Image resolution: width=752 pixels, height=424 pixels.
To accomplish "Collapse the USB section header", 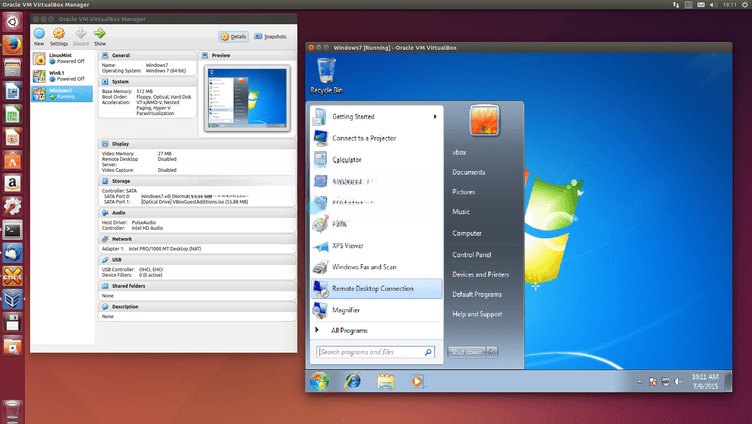I will click(197, 259).
